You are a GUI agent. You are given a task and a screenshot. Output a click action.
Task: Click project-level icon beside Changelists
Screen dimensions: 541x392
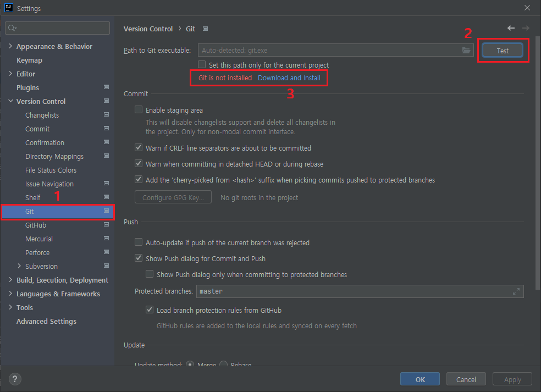(106, 115)
